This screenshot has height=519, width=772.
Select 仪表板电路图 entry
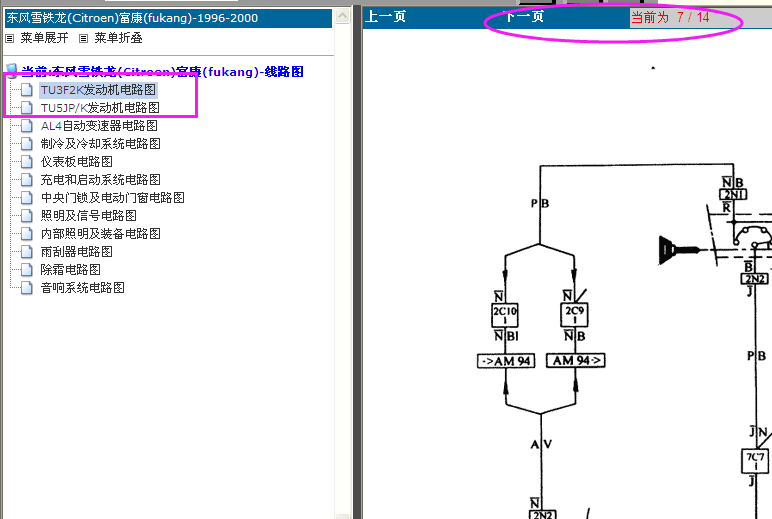(x=76, y=162)
